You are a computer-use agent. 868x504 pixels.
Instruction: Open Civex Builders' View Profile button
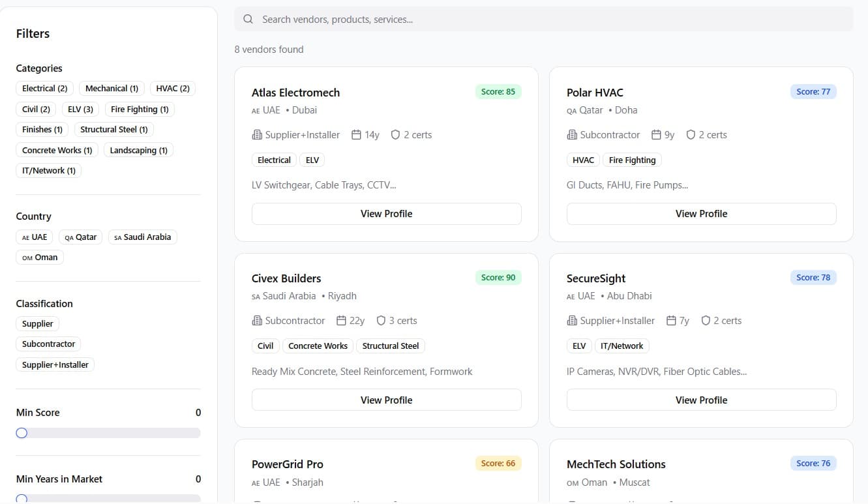(386, 400)
